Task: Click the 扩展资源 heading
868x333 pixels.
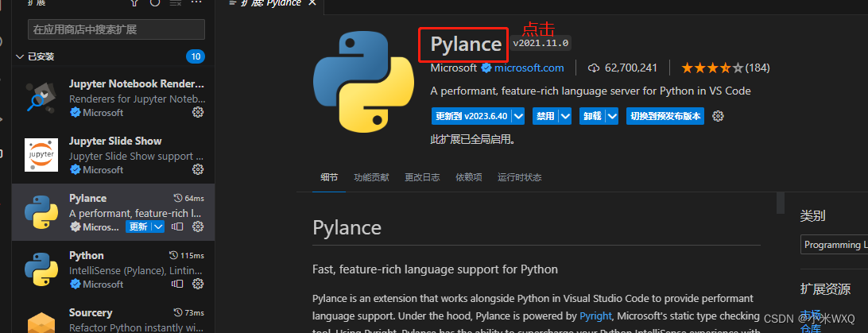Action: tap(825, 288)
